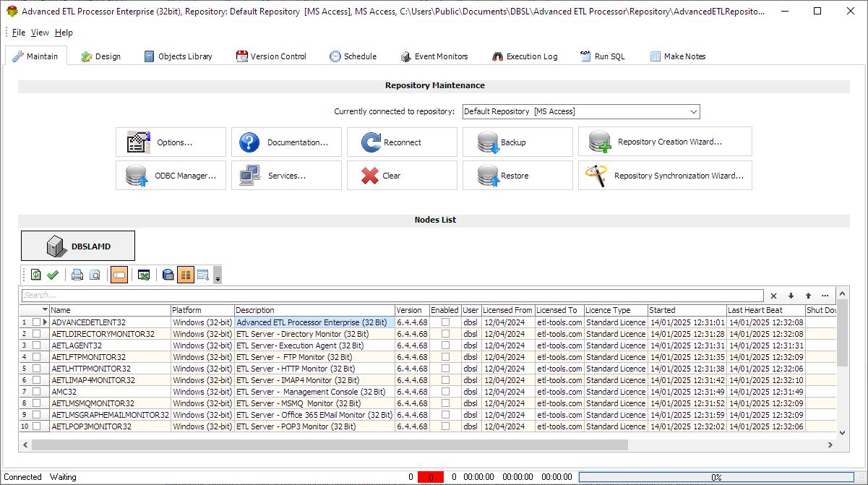Click the Reconnect button
This screenshot has width=868, height=485.
pyautogui.click(x=402, y=142)
